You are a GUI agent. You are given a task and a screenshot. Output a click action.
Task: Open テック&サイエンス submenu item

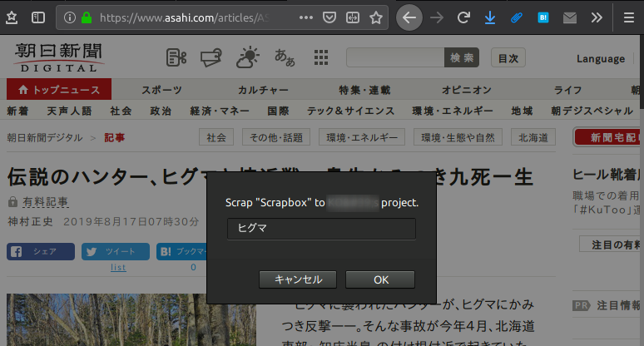pyautogui.click(x=351, y=111)
